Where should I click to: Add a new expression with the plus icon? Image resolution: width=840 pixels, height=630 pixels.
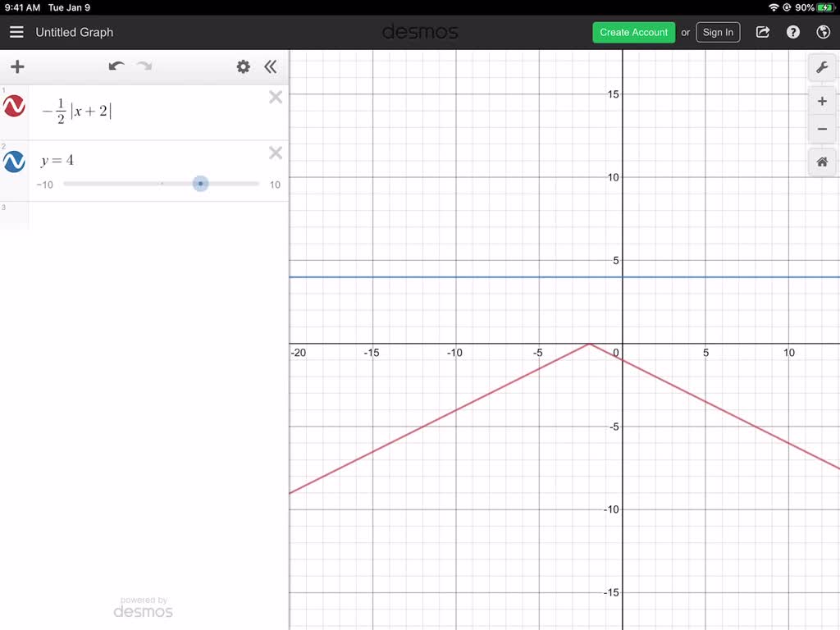point(17,66)
